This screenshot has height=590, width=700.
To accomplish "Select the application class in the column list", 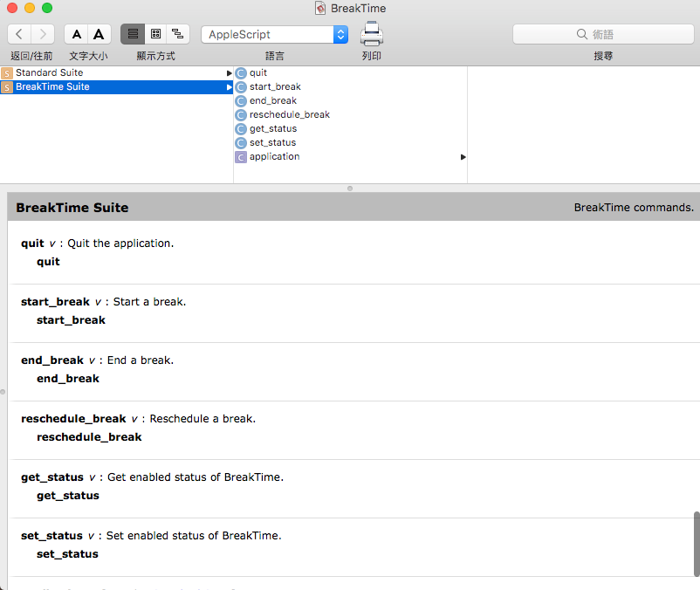I will click(x=351, y=156).
